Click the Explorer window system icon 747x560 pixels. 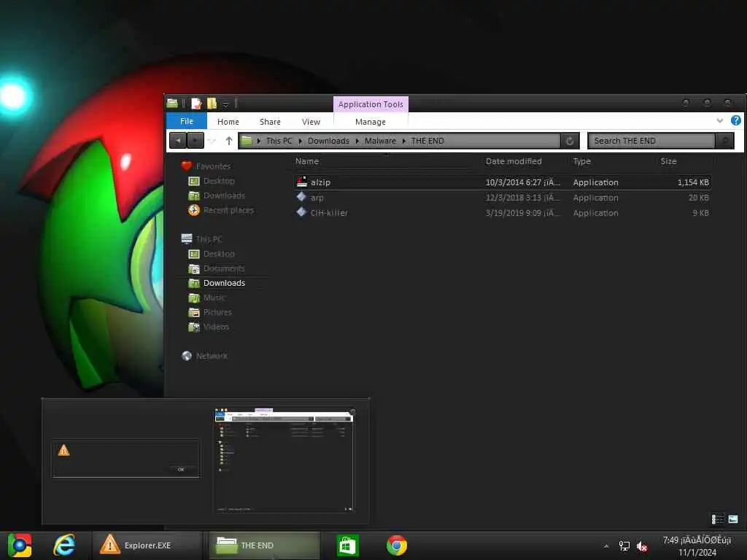[172, 103]
